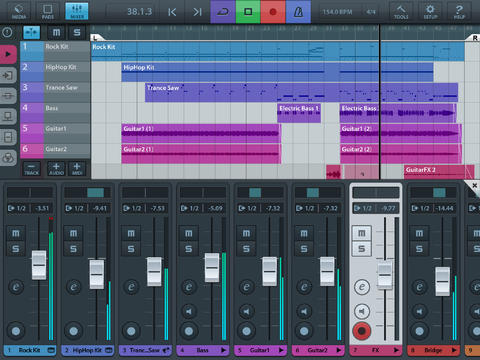
Task: Open the Setup settings
Action: click(430, 12)
